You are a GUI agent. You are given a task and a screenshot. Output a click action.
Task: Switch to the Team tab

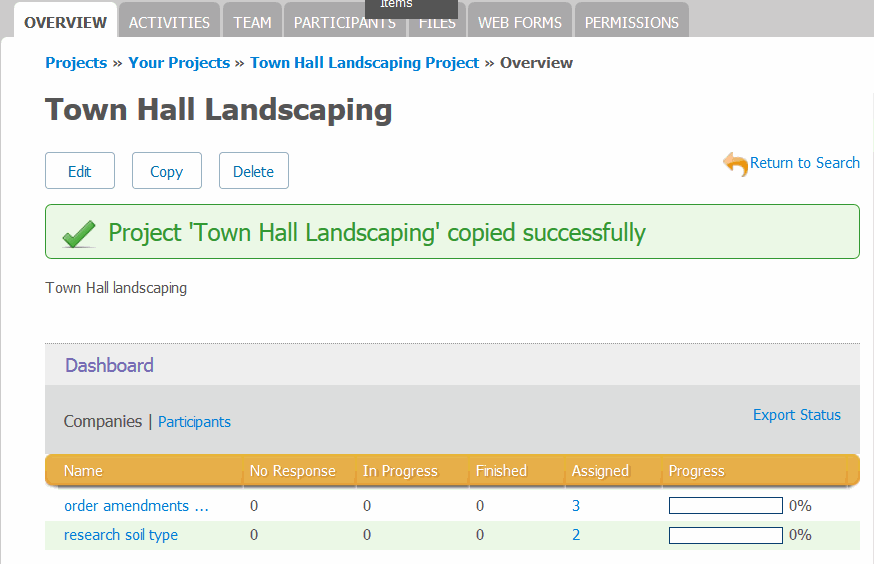(252, 22)
